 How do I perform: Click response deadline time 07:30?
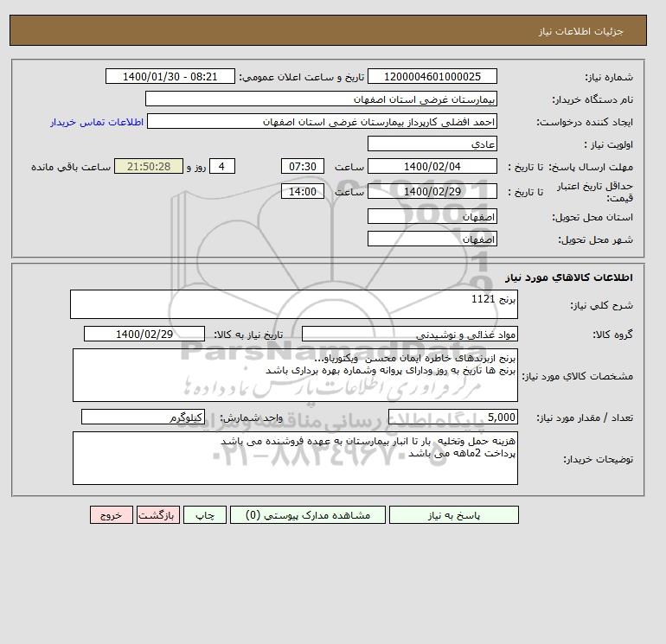303,167
